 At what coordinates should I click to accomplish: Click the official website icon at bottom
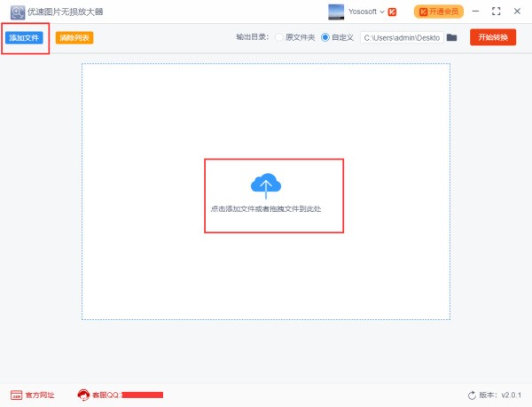click(15, 395)
